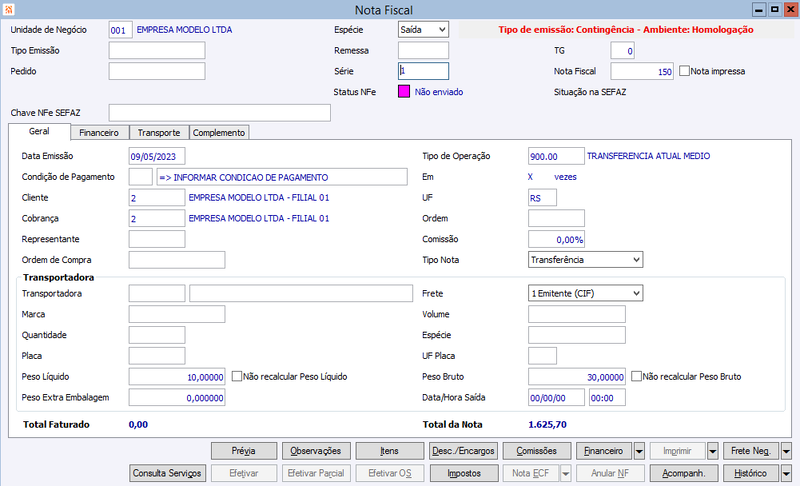Click the Remessa input field
The image size is (800, 486).
click(423, 50)
